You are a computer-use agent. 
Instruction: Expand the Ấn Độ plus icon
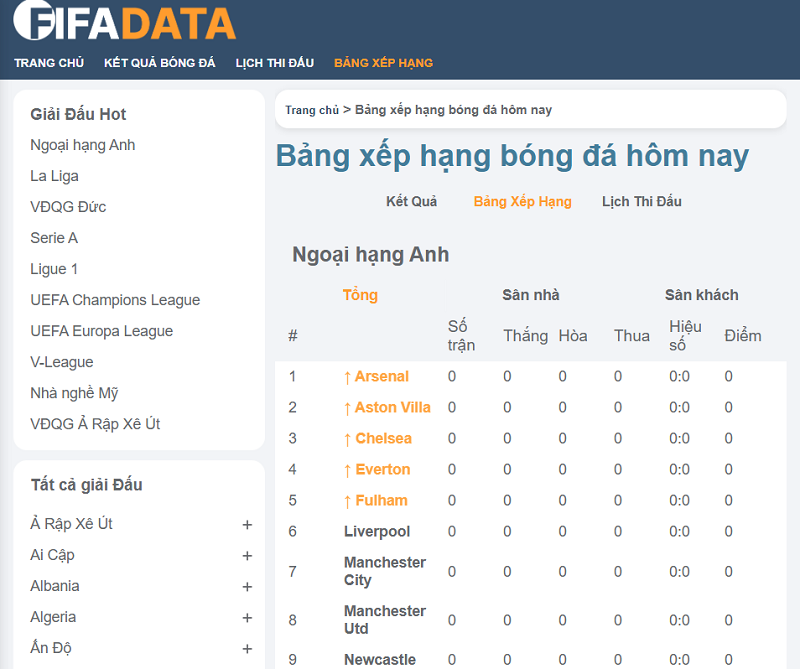point(247,649)
